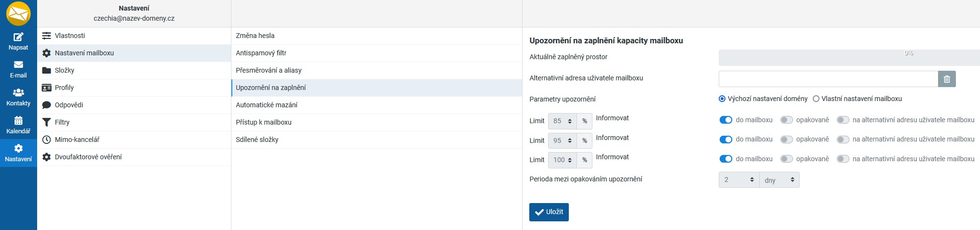This screenshot has height=230, width=980.
Task: Open 'Antispamový filtr' menu item
Action: 261,53
